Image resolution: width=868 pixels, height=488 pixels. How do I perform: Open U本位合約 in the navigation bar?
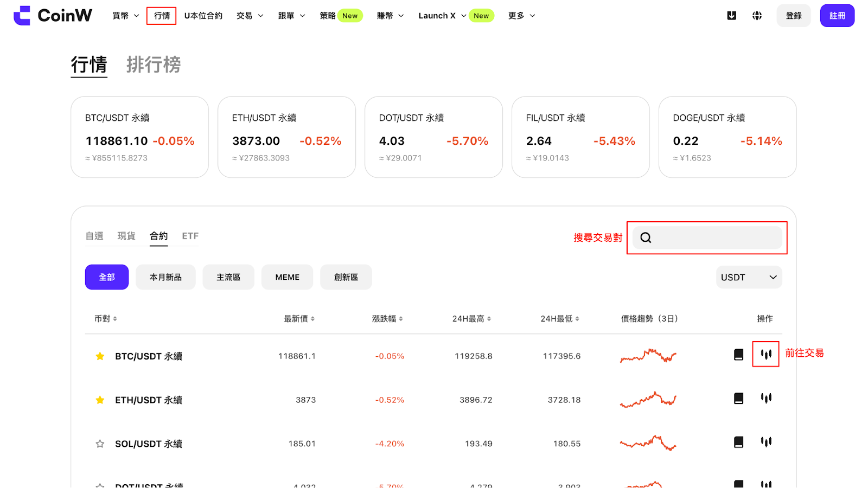pos(203,16)
